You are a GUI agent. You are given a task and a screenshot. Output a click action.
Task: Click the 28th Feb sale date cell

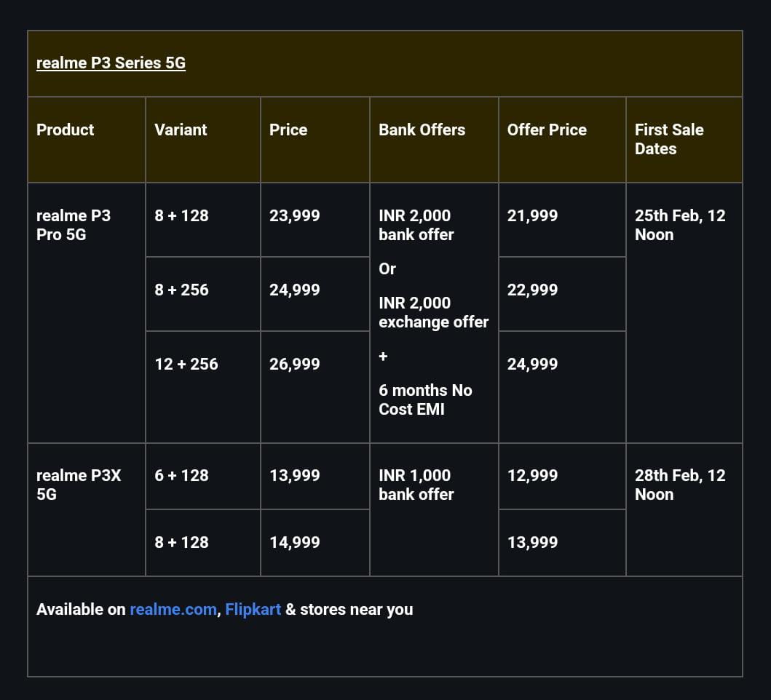[679, 485]
